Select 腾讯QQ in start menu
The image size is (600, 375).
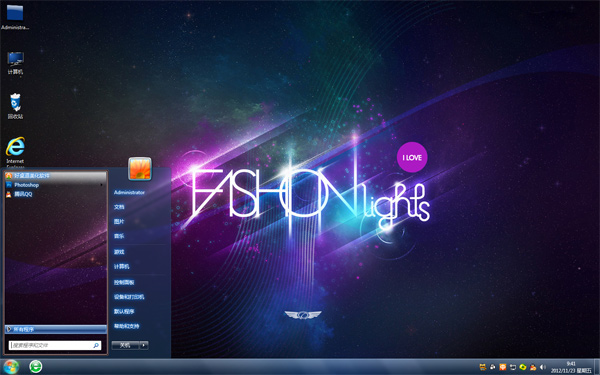[55, 194]
